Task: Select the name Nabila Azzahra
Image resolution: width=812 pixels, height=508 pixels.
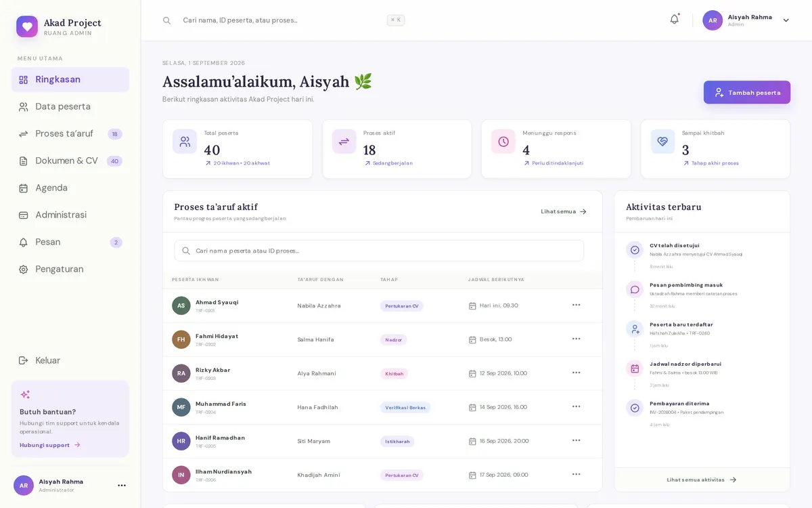Action: click(319, 305)
